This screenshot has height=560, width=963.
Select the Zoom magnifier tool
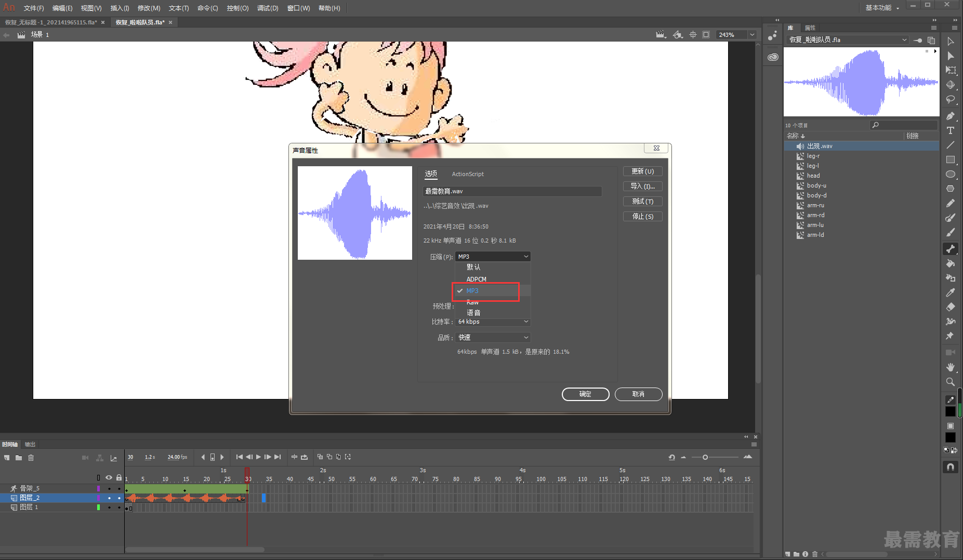pos(951,382)
